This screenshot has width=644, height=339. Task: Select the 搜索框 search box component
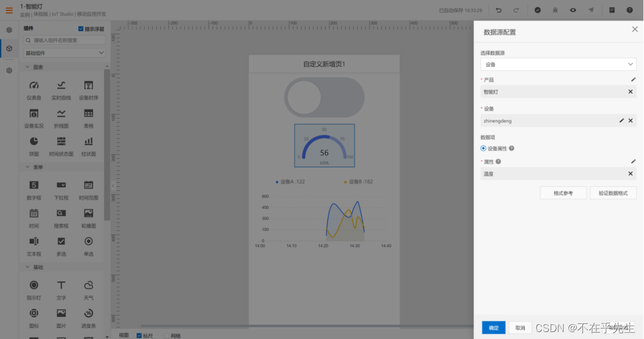(x=61, y=218)
